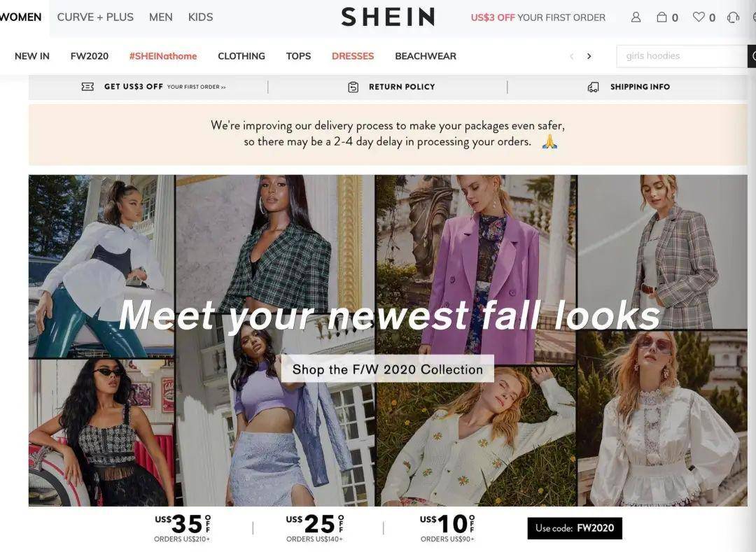Click US$3 OFF your first order link
The image size is (756, 552).
pos(538,17)
